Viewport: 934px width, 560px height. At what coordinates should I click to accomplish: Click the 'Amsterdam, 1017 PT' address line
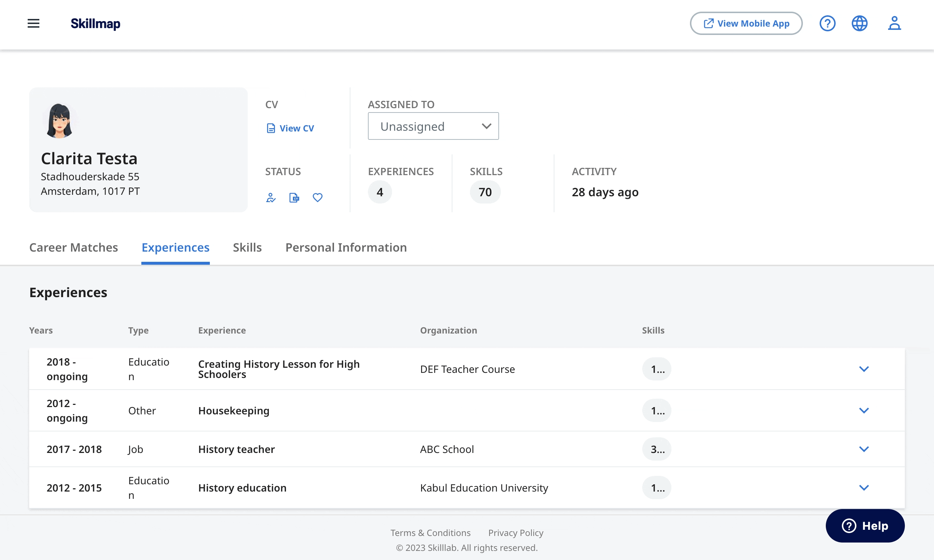tap(90, 191)
